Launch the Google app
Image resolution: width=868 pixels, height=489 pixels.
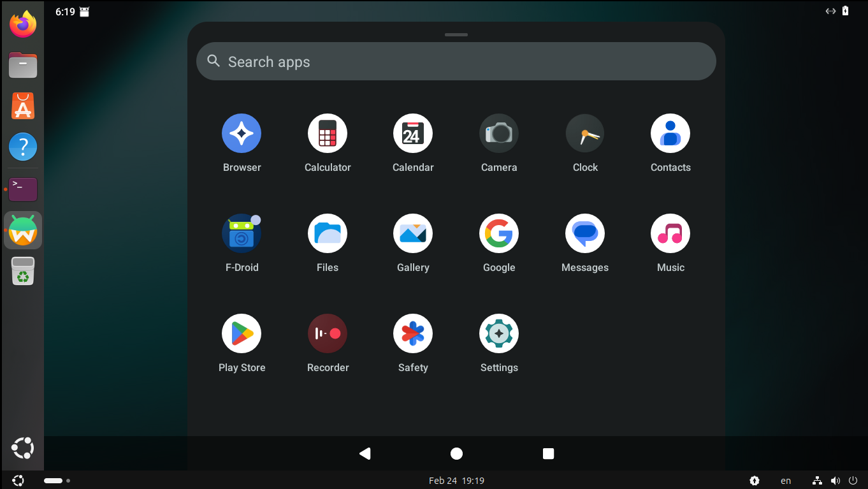(x=499, y=233)
